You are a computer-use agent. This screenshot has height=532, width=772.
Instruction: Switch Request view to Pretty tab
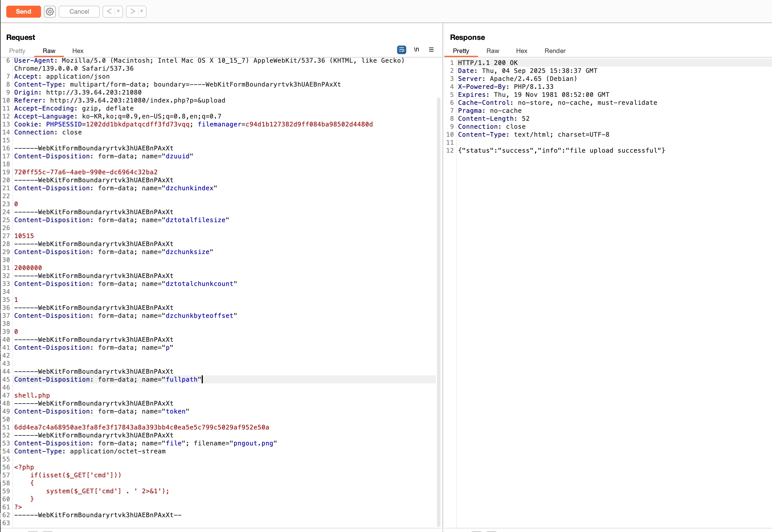click(x=17, y=51)
